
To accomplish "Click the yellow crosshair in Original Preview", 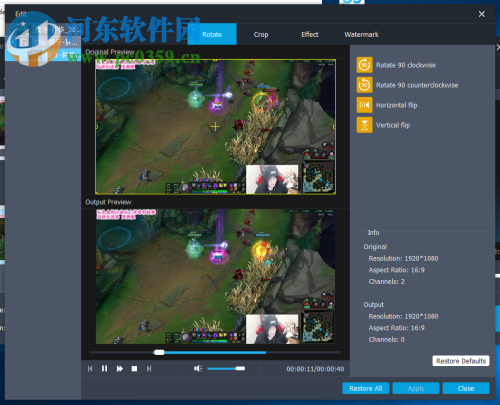I will (215, 127).
